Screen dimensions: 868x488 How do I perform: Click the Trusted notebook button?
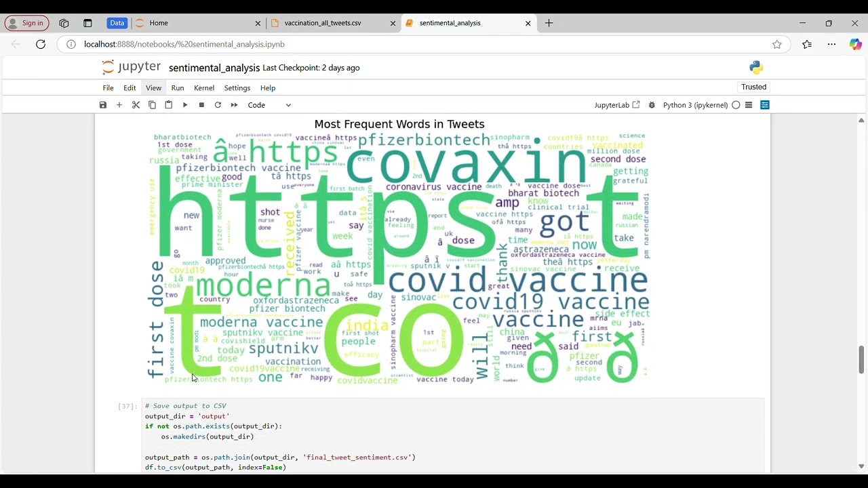[753, 87]
